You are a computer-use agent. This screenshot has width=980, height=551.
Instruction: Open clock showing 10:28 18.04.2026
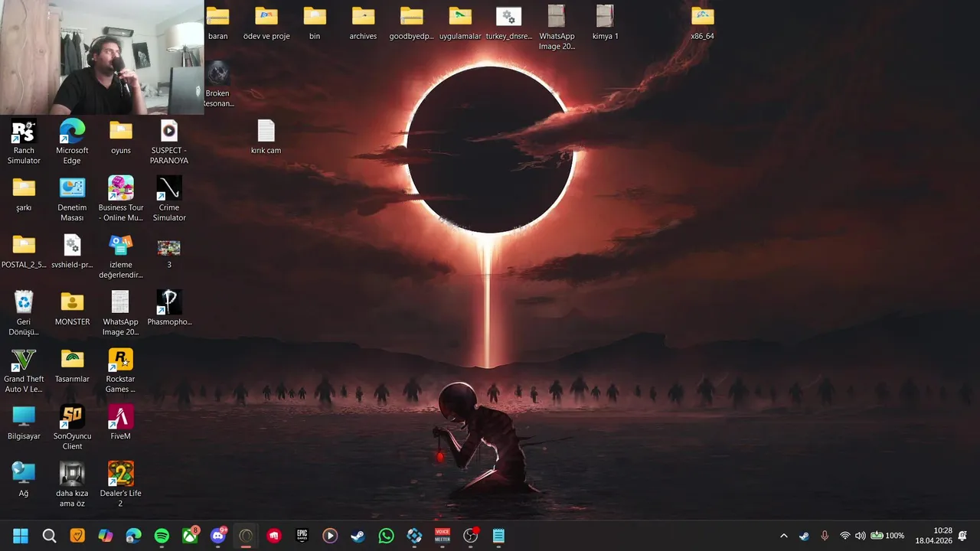933,536
